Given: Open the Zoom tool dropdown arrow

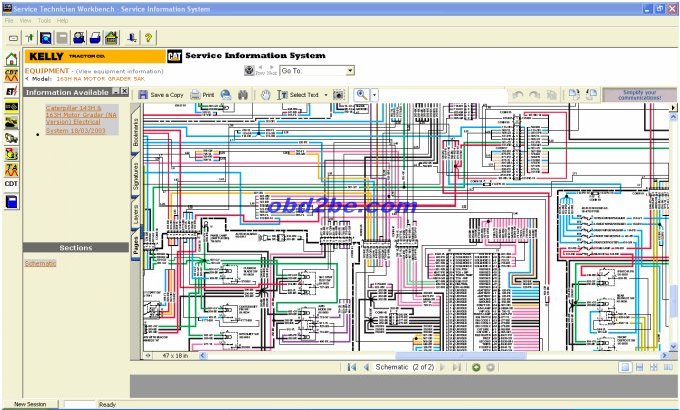Looking at the screenshot, I should click(x=375, y=95).
